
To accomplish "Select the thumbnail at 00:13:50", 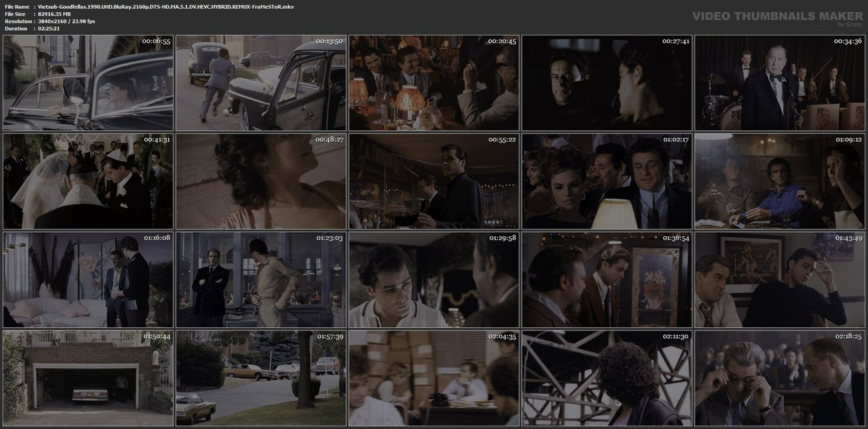I will 261,83.
